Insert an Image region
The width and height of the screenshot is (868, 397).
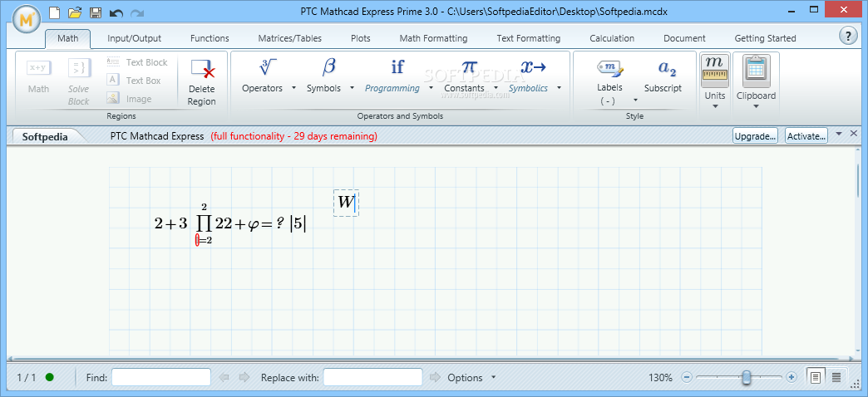pos(129,99)
